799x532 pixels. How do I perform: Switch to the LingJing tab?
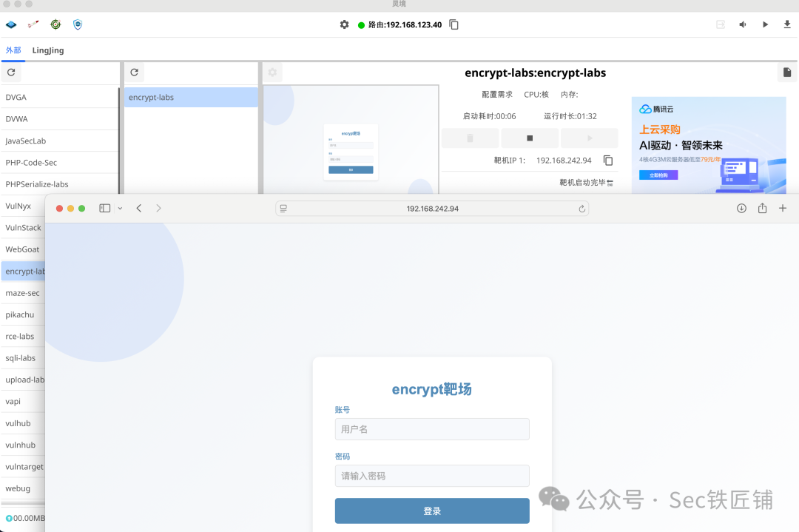pyautogui.click(x=47, y=50)
